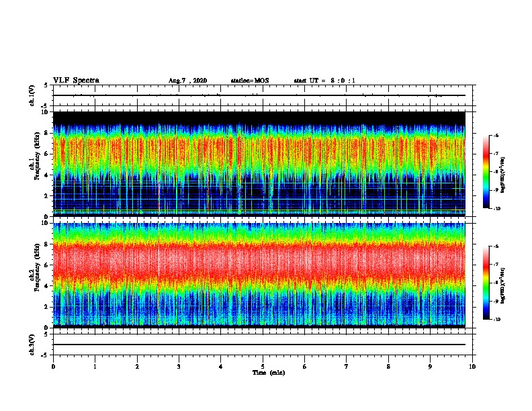Click the time axis tick label '4'
The width and height of the screenshot is (532, 411).
coord(221,367)
